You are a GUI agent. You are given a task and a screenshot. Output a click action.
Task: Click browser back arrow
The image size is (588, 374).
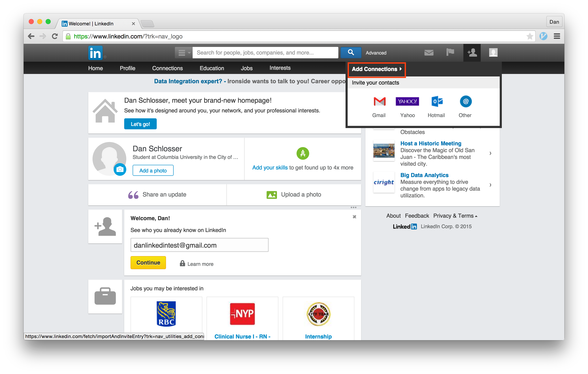(x=31, y=36)
